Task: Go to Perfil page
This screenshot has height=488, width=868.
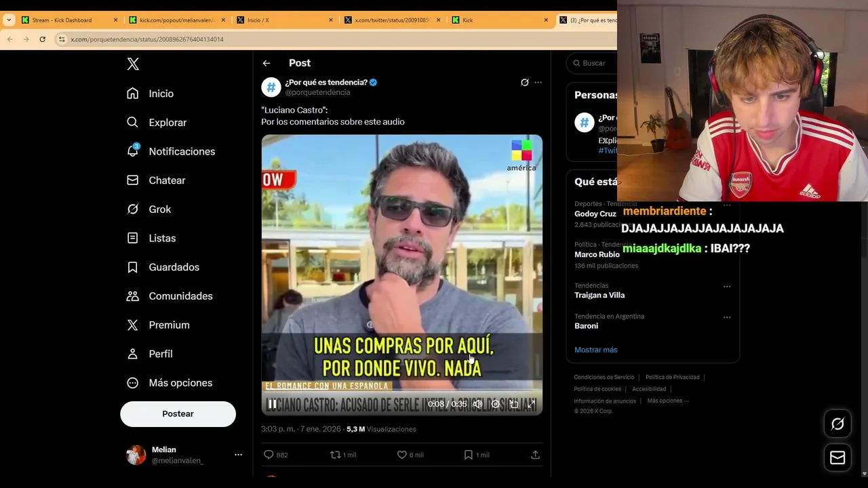Action: click(x=149, y=354)
